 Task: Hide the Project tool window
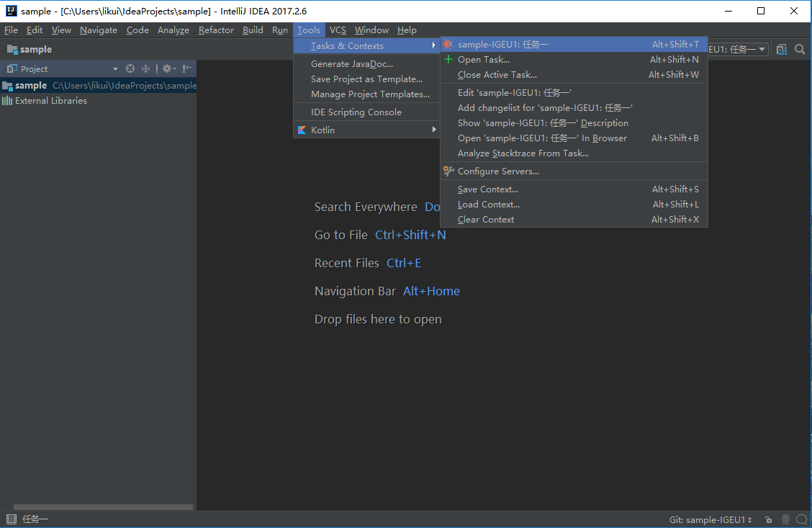pyautogui.click(x=187, y=68)
